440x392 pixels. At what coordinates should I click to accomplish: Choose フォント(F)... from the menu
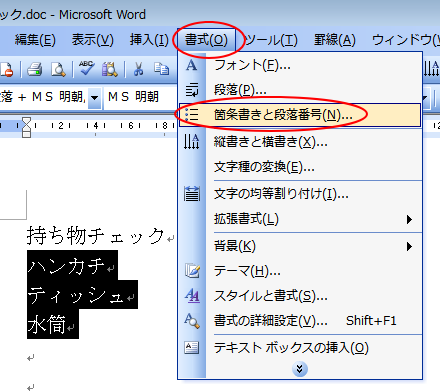coord(300,65)
